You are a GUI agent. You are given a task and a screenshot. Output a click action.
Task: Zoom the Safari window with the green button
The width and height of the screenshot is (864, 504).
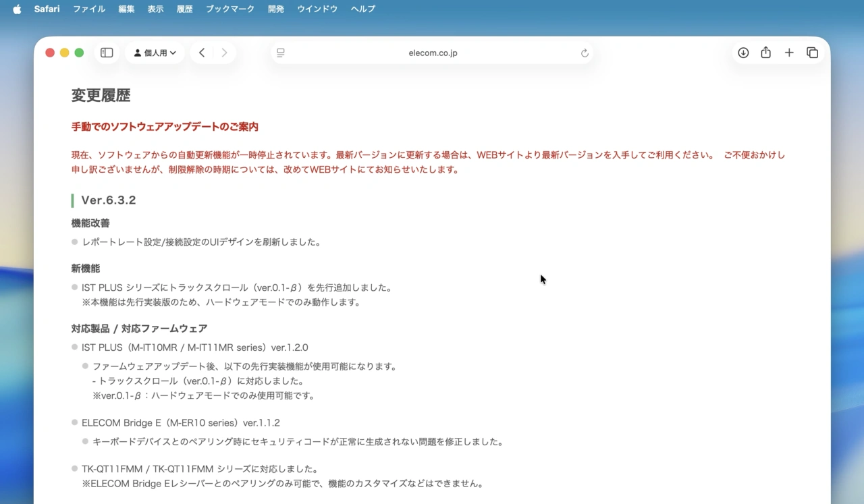coord(79,53)
